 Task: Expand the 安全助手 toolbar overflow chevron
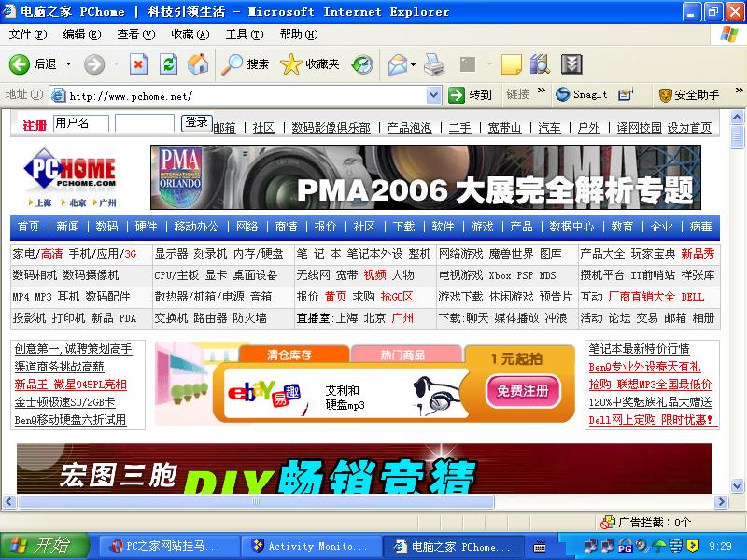(739, 90)
